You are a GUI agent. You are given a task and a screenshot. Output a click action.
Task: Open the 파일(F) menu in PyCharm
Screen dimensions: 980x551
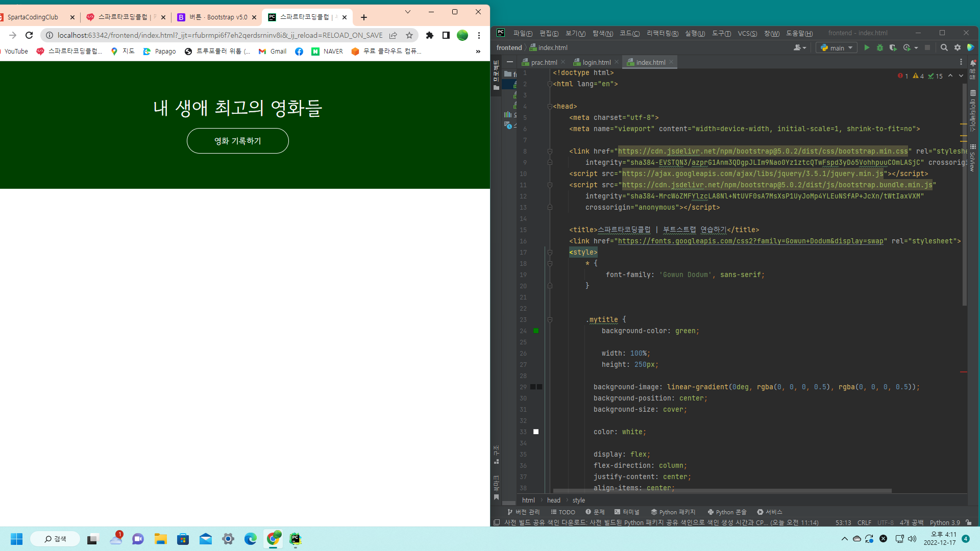[x=523, y=33]
